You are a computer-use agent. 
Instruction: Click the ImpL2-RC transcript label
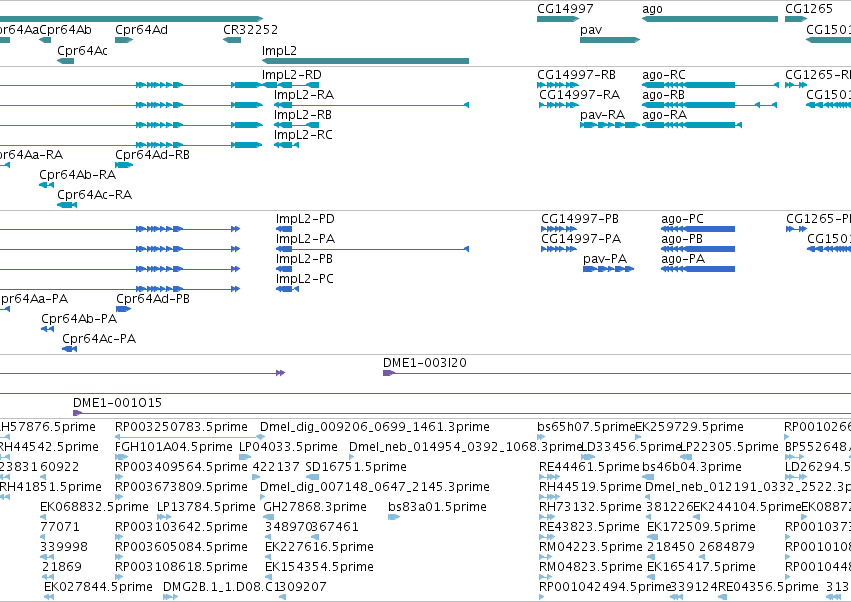coord(303,135)
